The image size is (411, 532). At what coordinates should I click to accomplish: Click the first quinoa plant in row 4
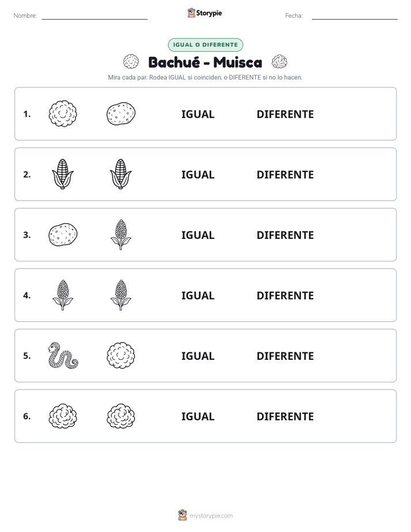63,295
